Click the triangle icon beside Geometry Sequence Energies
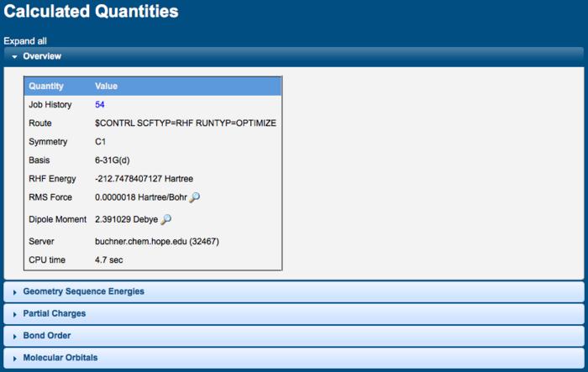Screen dimensions: 588x372 [14, 292]
